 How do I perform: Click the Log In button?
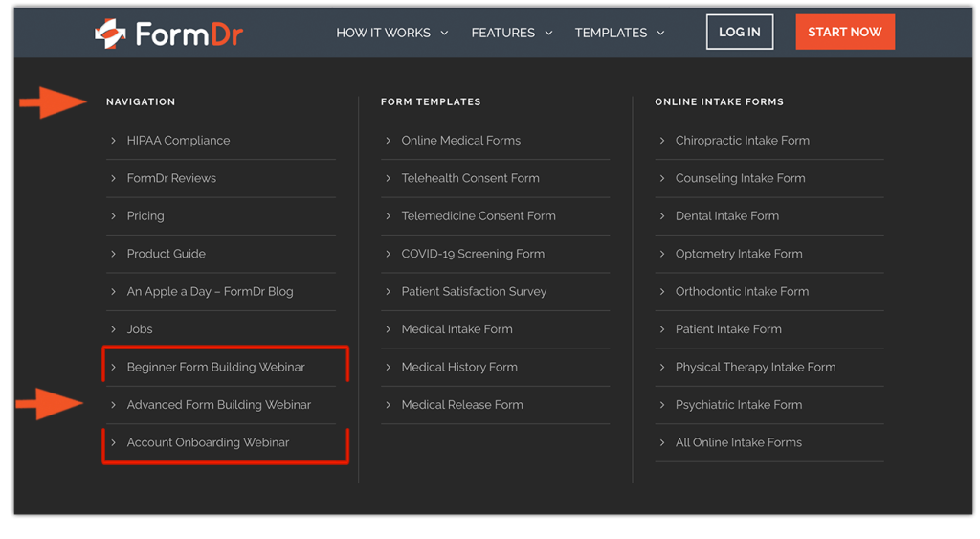pyautogui.click(x=740, y=32)
